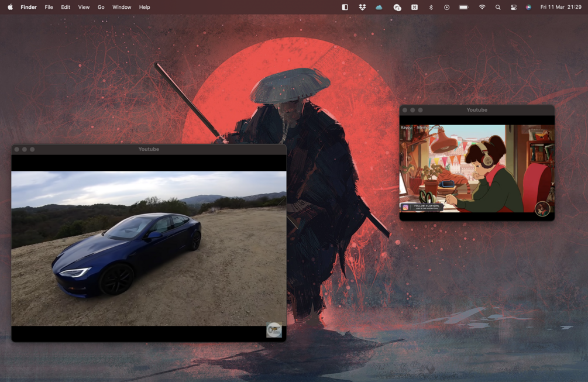Open the File menu
This screenshot has width=588, height=382.
(x=49, y=7)
